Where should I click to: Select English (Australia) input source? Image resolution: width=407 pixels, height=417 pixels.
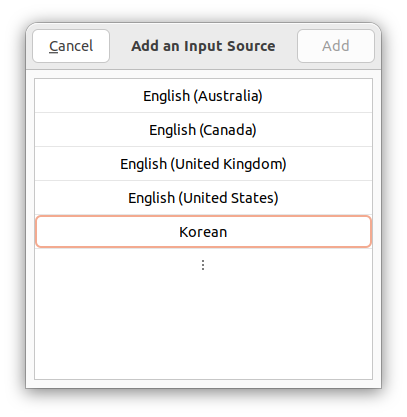point(203,96)
